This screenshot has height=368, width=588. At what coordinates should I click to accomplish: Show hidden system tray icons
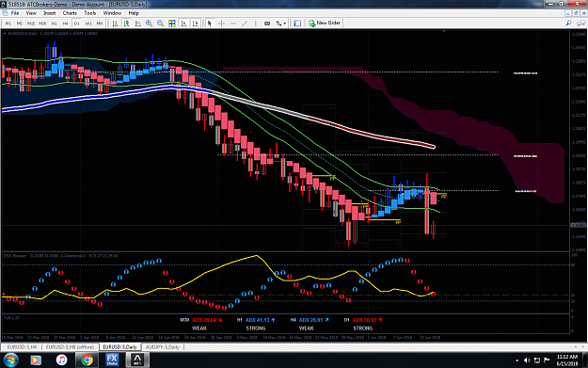(517, 360)
